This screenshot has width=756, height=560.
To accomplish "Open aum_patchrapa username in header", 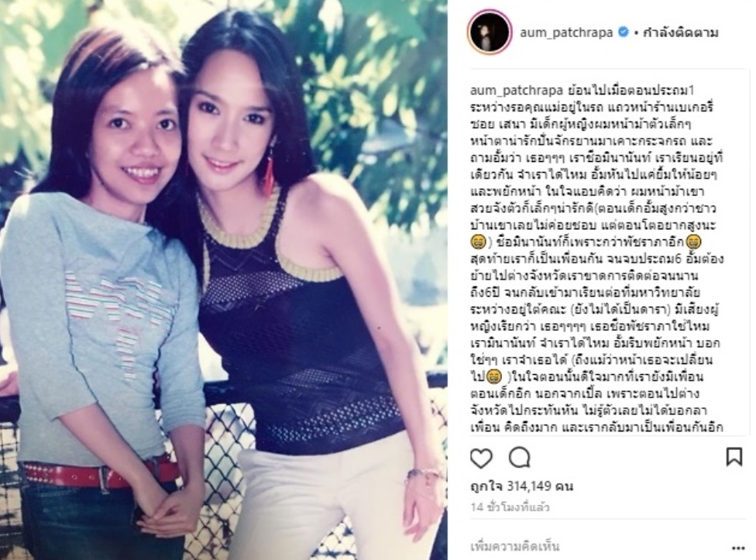I will (x=566, y=33).
